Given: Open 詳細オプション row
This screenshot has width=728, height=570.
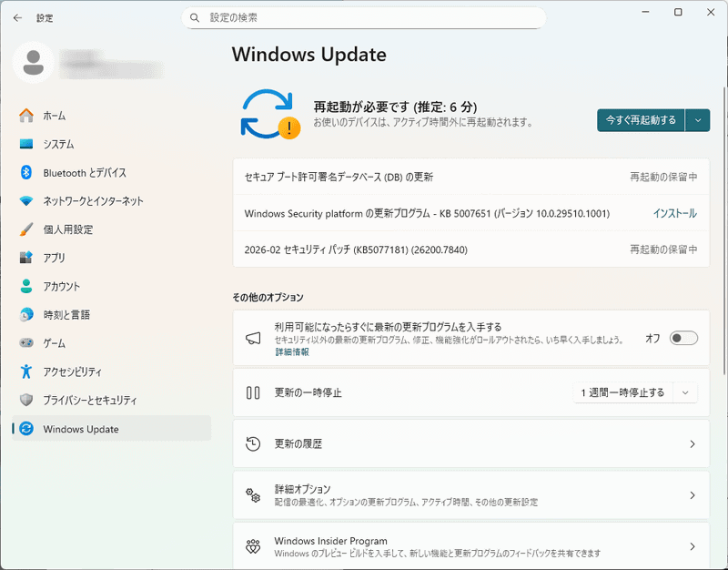Looking at the screenshot, I should [470, 495].
